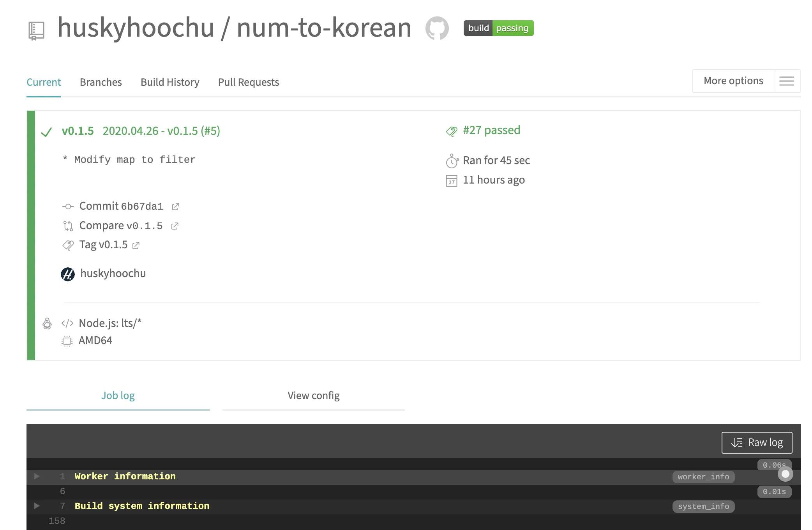Viewport: 812px width, 530px height.
Task: Open the GitHub repository icon
Action: pos(437,28)
